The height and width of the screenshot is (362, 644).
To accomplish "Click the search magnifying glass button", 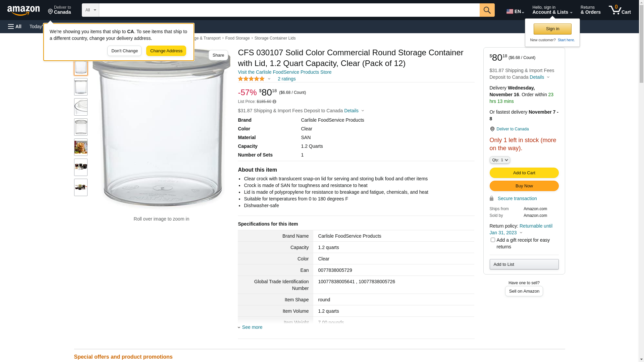I will tap(487, 10).
